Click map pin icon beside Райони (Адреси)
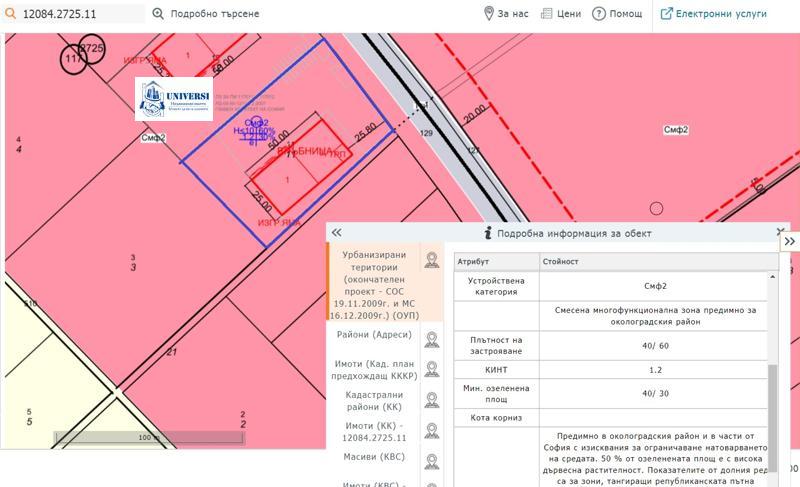 431,339
